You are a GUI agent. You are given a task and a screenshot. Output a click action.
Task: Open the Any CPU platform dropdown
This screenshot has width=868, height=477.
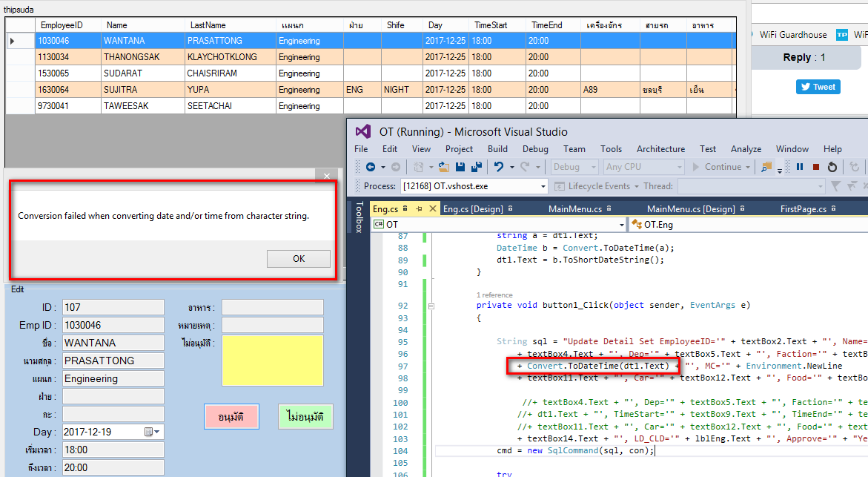pos(644,167)
